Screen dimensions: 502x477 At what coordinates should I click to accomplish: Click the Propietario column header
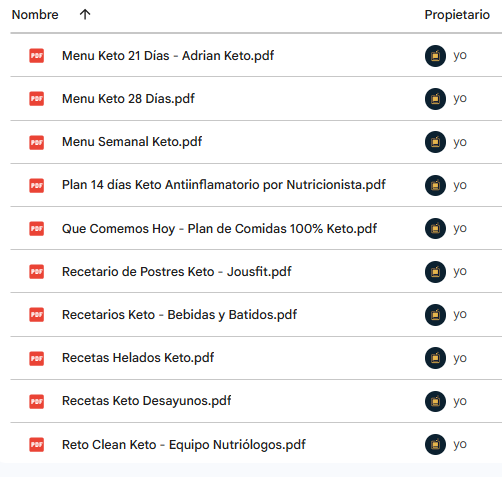click(457, 15)
